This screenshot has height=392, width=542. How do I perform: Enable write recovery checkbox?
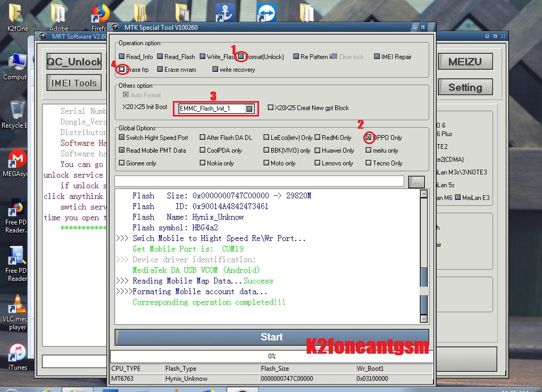click(x=215, y=69)
